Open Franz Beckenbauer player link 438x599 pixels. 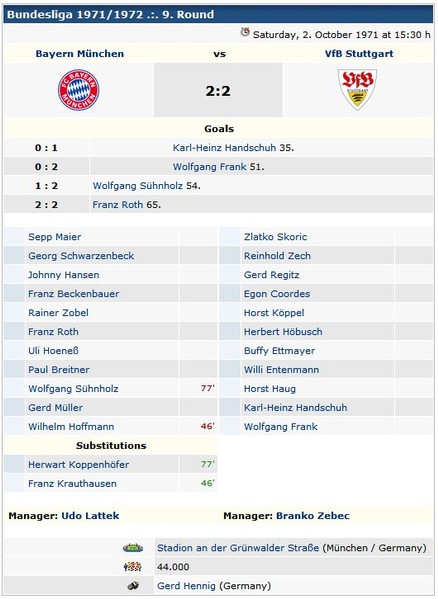click(x=74, y=294)
